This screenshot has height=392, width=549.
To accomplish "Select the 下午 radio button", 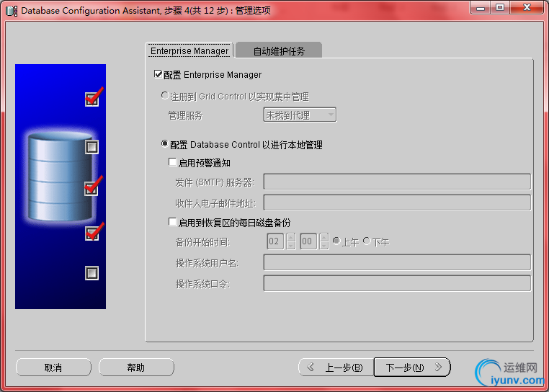I will coord(367,241).
